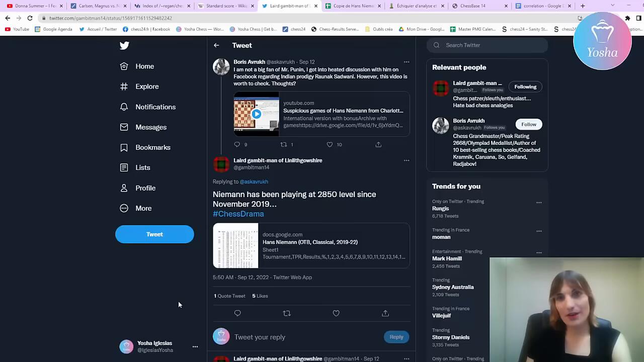Retweet the main tweet by gambitman14
The width and height of the screenshot is (644, 362).
(287, 313)
